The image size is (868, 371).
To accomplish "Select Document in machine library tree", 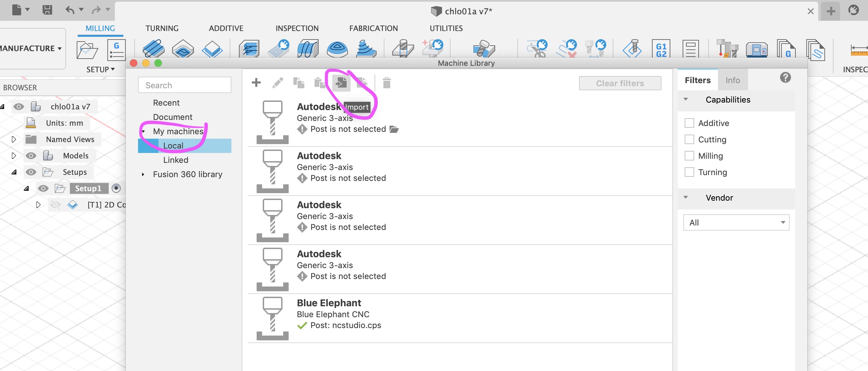I will [x=173, y=117].
